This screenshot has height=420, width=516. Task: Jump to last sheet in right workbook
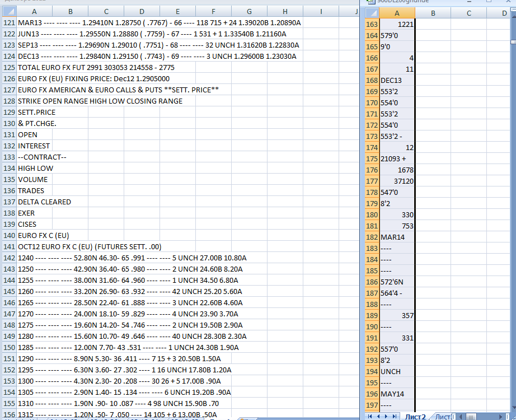pyautogui.click(x=394, y=417)
